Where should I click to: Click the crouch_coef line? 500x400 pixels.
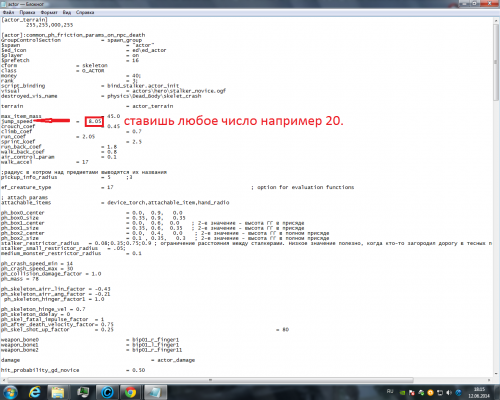(60, 126)
